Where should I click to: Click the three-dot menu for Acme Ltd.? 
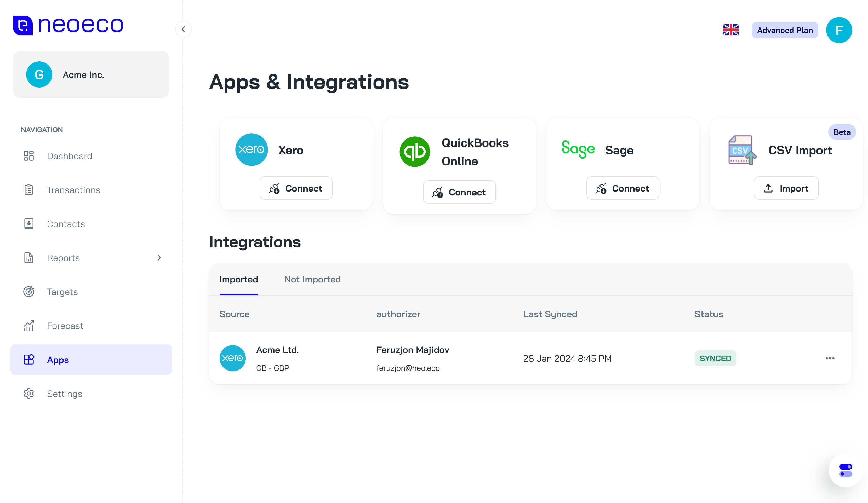[829, 358]
